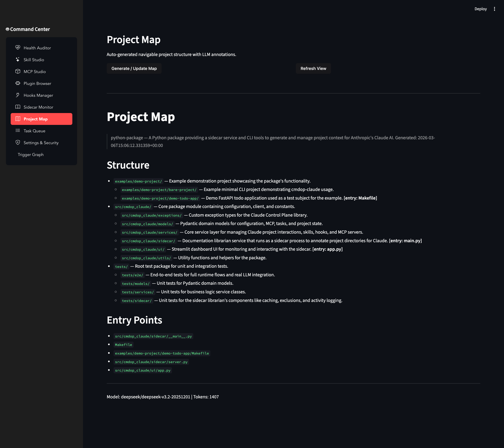Click src/cmdop_claude/exceptions/ path
The height and width of the screenshot is (448, 504).
152,215
